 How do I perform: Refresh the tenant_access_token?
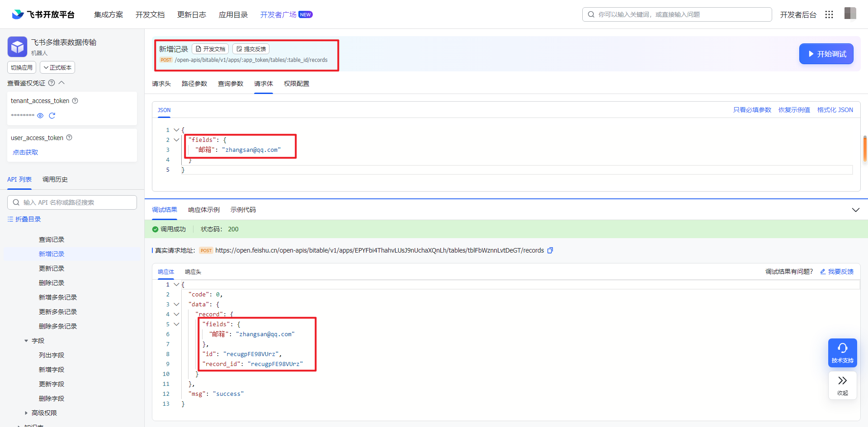[x=52, y=116]
